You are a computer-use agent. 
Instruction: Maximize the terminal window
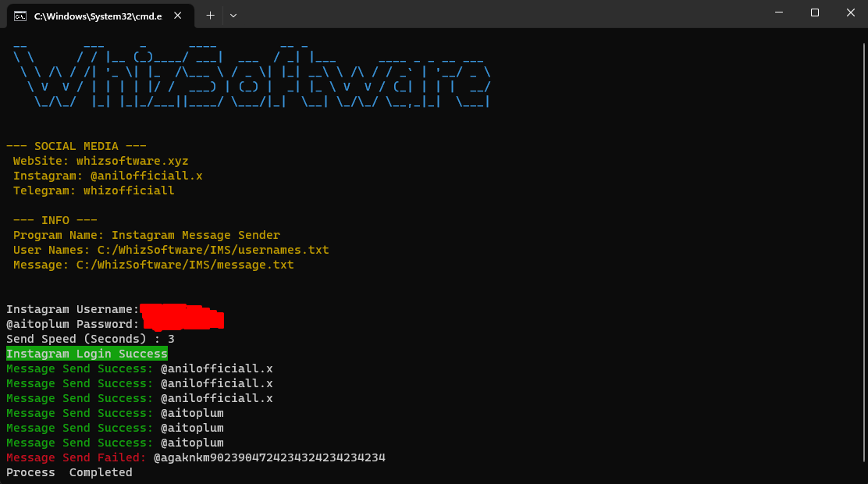pos(815,12)
